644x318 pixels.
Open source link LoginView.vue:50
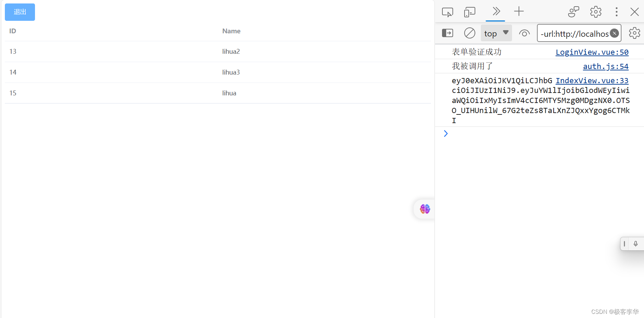pyautogui.click(x=592, y=52)
